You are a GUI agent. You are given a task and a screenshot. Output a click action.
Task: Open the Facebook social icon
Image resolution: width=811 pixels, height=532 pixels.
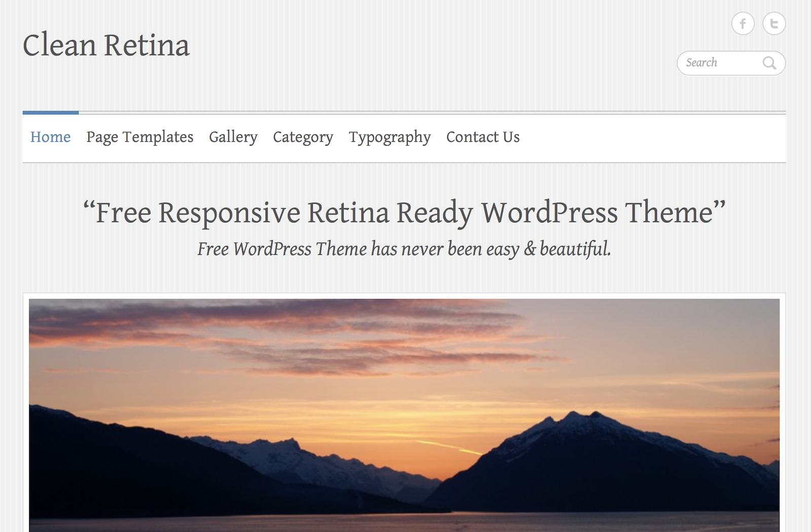[743, 23]
